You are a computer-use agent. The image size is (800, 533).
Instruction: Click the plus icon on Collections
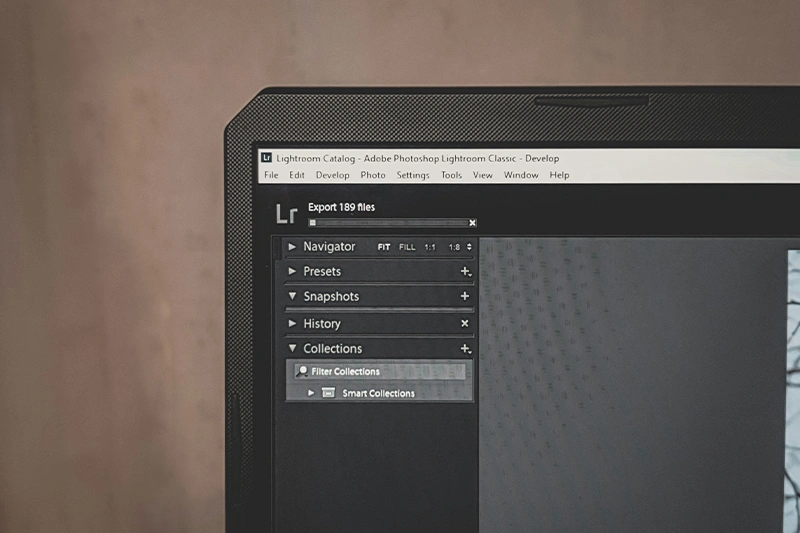pyautogui.click(x=465, y=349)
